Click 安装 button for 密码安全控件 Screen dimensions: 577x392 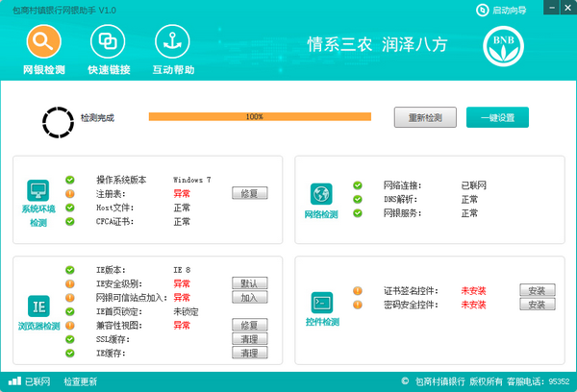[x=538, y=305]
